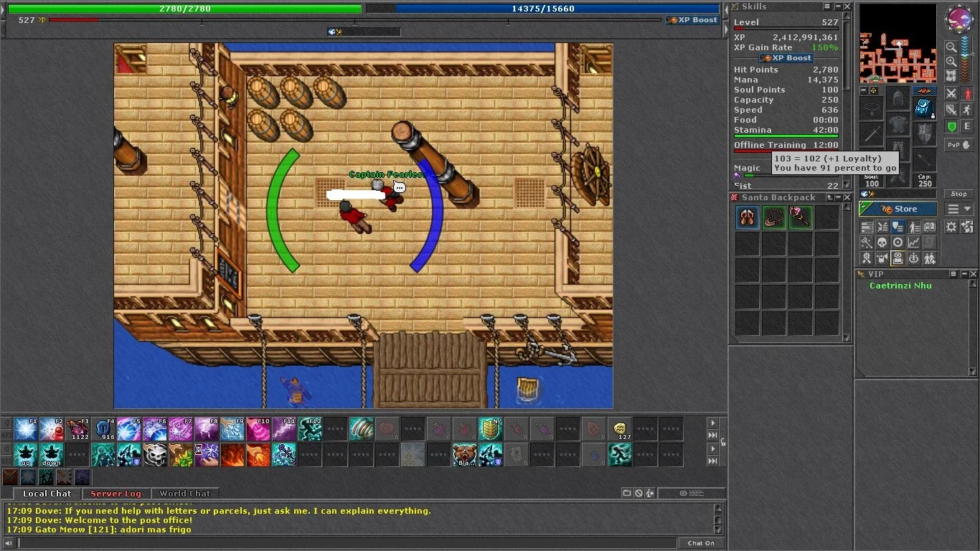Use the bear action button
The image size is (980, 551).
pyautogui.click(x=465, y=455)
